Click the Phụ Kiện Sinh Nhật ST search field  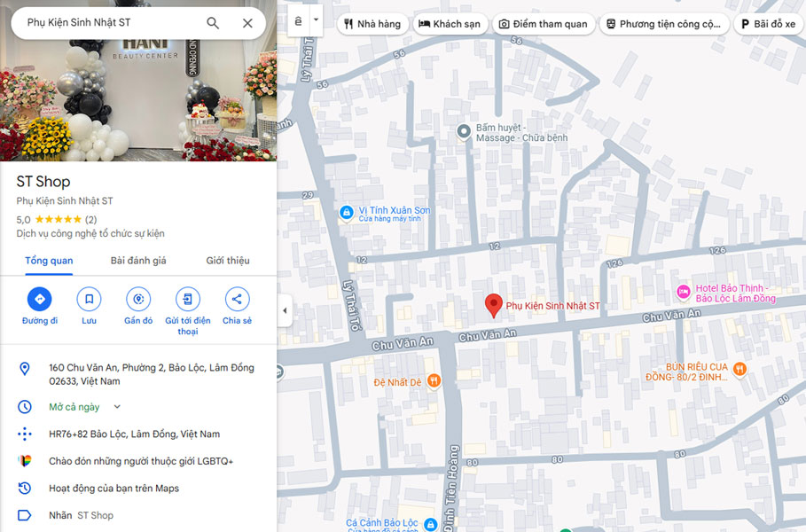click(x=106, y=23)
